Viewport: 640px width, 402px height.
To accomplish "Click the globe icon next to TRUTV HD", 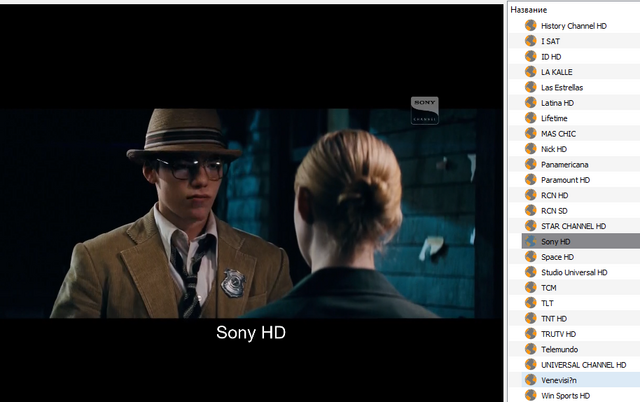I will pos(531,333).
